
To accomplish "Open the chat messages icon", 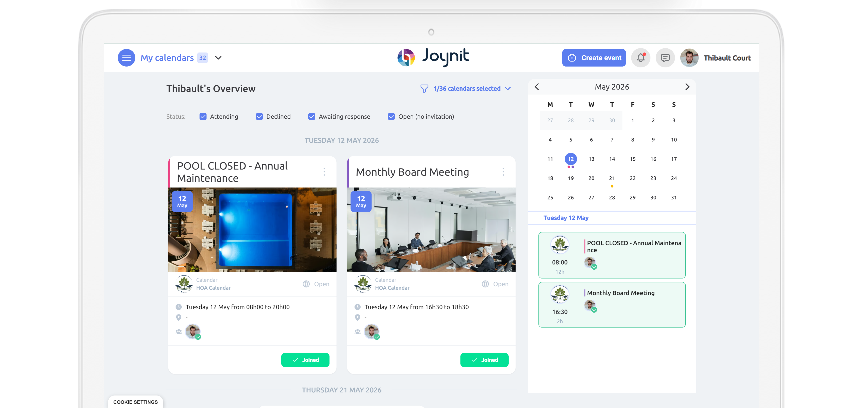I will point(665,58).
